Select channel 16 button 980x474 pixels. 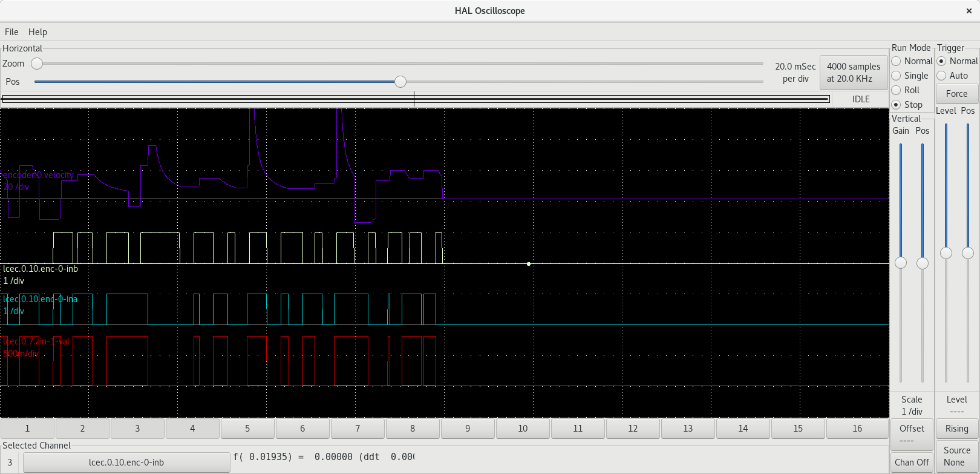tap(857, 429)
